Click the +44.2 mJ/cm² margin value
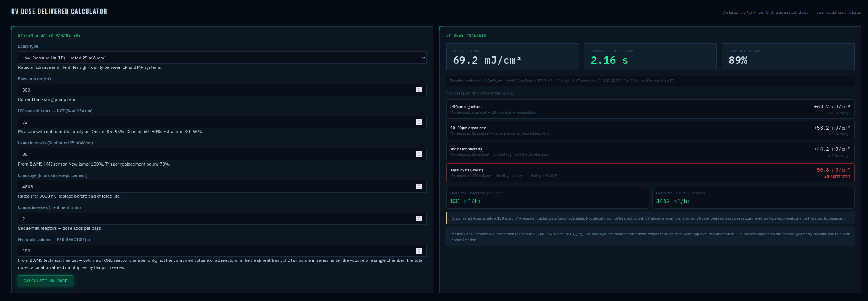 [x=832, y=149]
